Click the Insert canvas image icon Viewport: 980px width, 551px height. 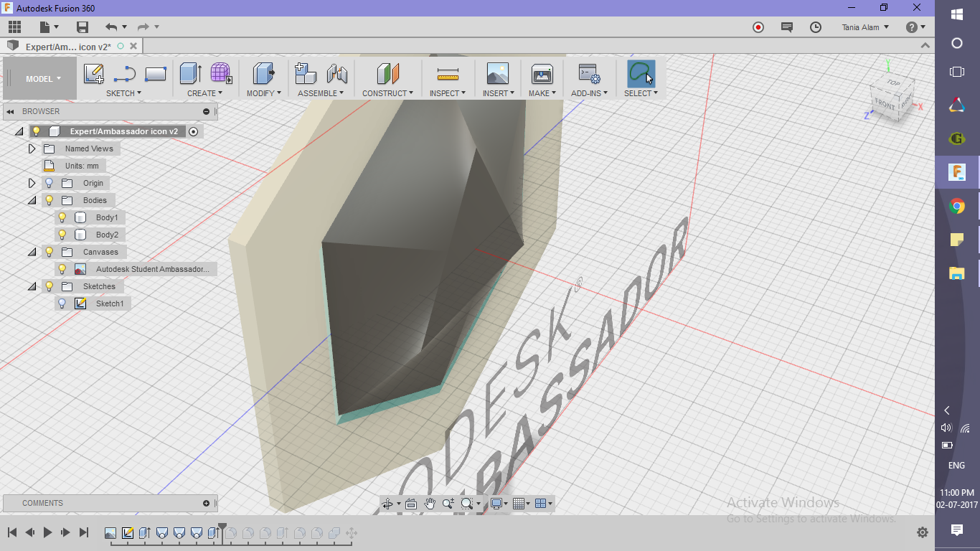(497, 74)
